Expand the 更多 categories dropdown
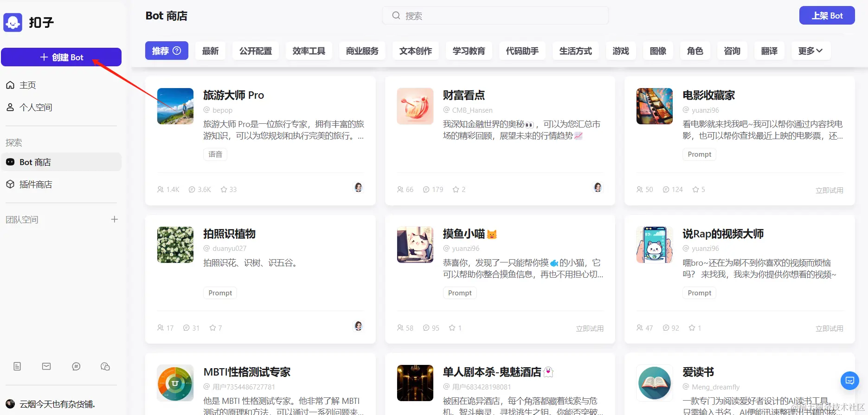Screen dimensions: 868x415 point(810,51)
